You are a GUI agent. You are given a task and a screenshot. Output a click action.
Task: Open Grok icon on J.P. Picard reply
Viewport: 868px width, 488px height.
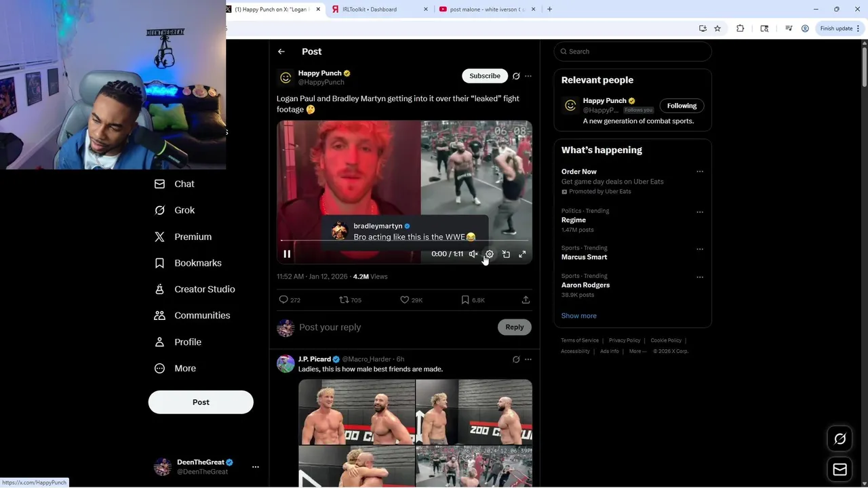tap(516, 359)
